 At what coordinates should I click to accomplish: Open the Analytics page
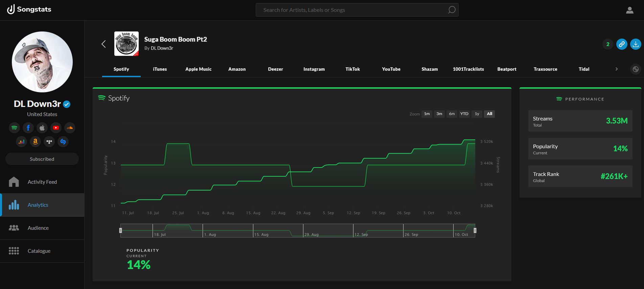pyautogui.click(x=42, y=205)
